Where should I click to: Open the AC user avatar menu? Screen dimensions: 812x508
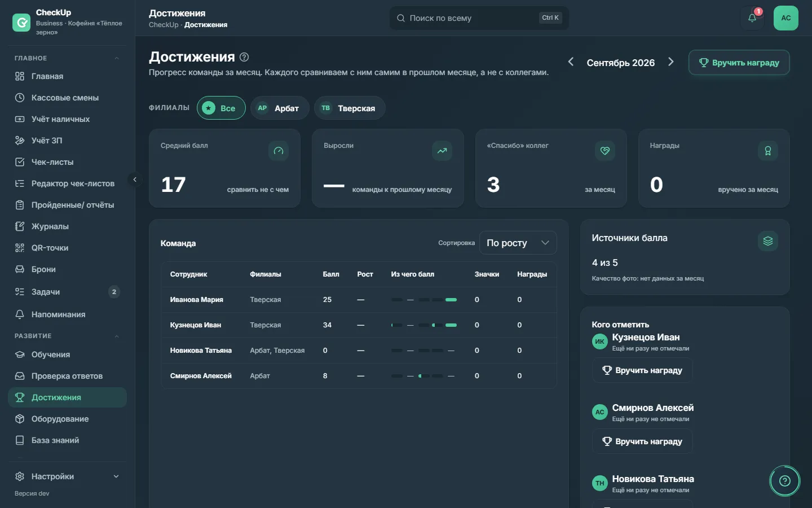(786, 18)
